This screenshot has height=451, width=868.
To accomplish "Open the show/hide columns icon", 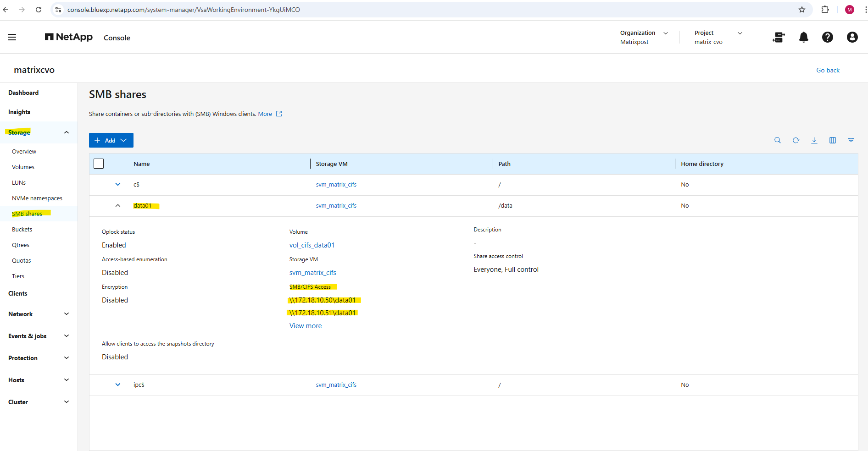I will coord(832,140).
